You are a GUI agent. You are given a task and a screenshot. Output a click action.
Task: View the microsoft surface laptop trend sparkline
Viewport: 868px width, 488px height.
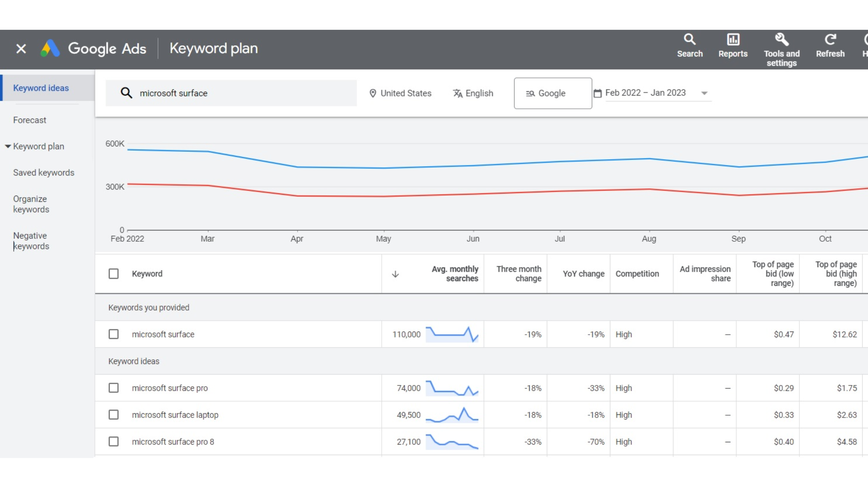click(452, 415)
